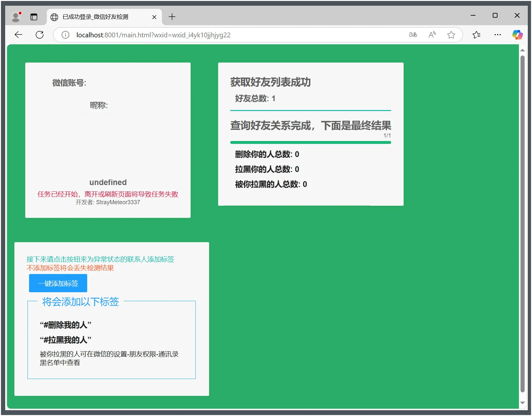Click the green 1/1 progress bar
The width and height of the screenshot is (532, 416).
coord(311,143)
